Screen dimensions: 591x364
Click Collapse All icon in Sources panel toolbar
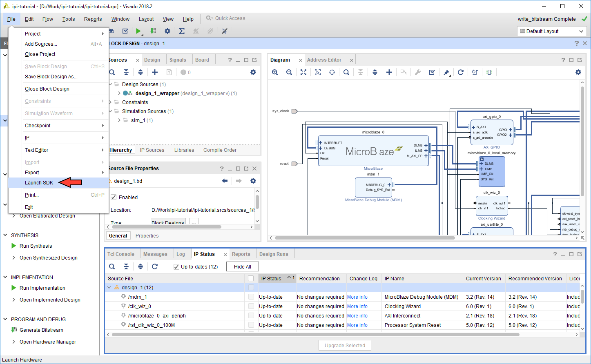tap(126, 72)
